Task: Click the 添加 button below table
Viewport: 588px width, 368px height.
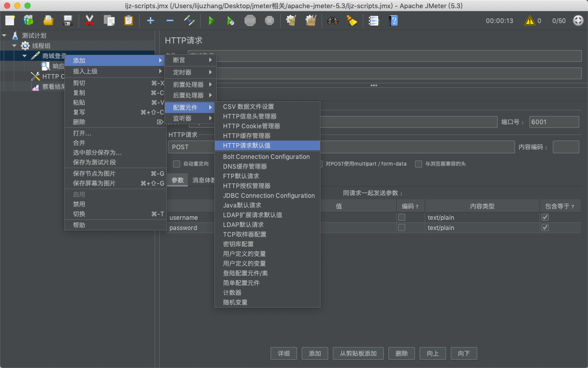Action: coord(314,353)
